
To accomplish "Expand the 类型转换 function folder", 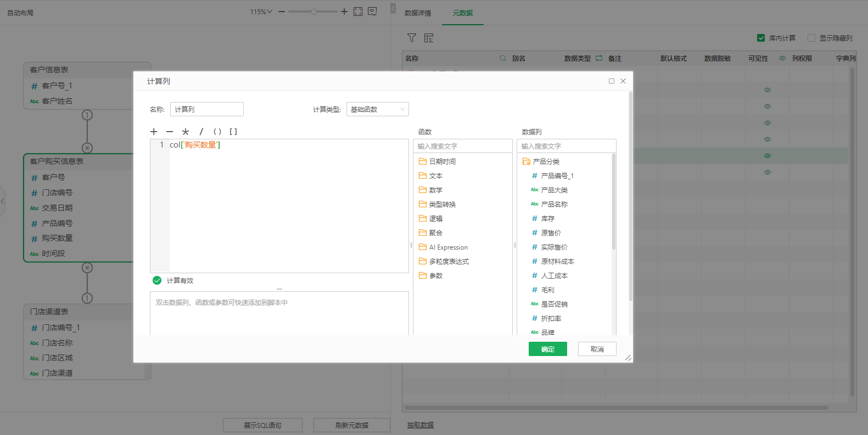I will click(437, 204).
